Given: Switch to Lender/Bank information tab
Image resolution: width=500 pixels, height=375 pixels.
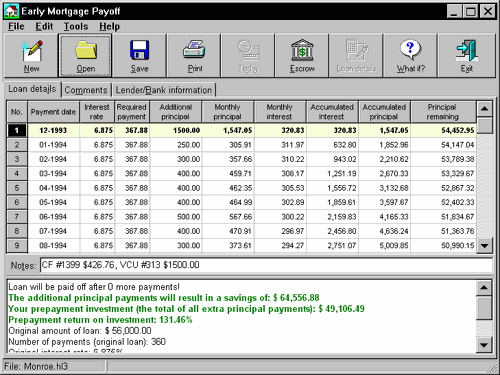Looking at the screenshot, I should pos(164,90).
